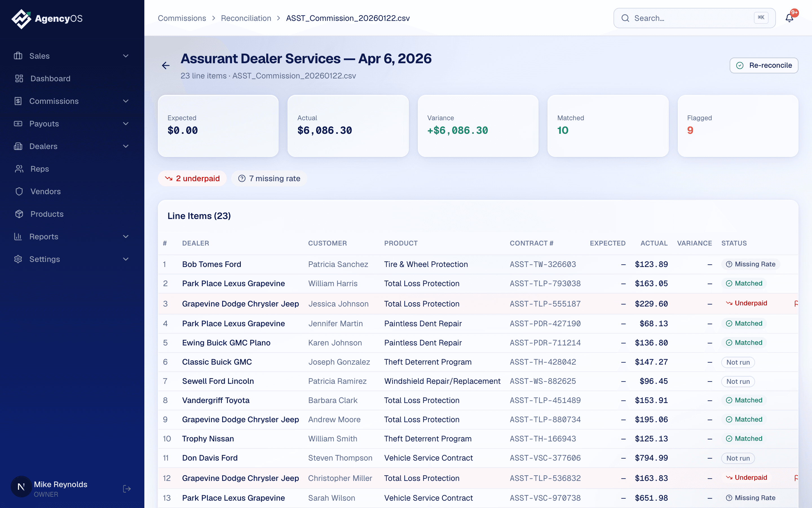Expand the Reports menu chevron

(126, 237)
